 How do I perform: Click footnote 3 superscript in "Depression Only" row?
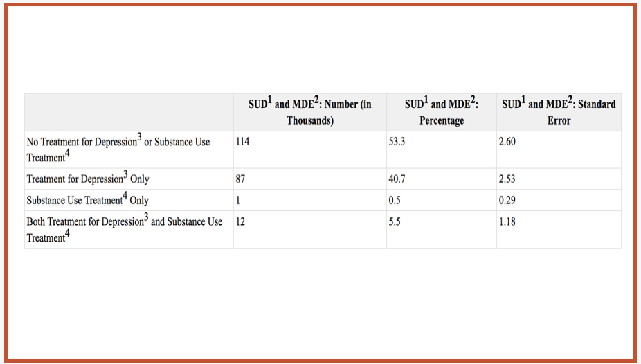coord(125,174)
